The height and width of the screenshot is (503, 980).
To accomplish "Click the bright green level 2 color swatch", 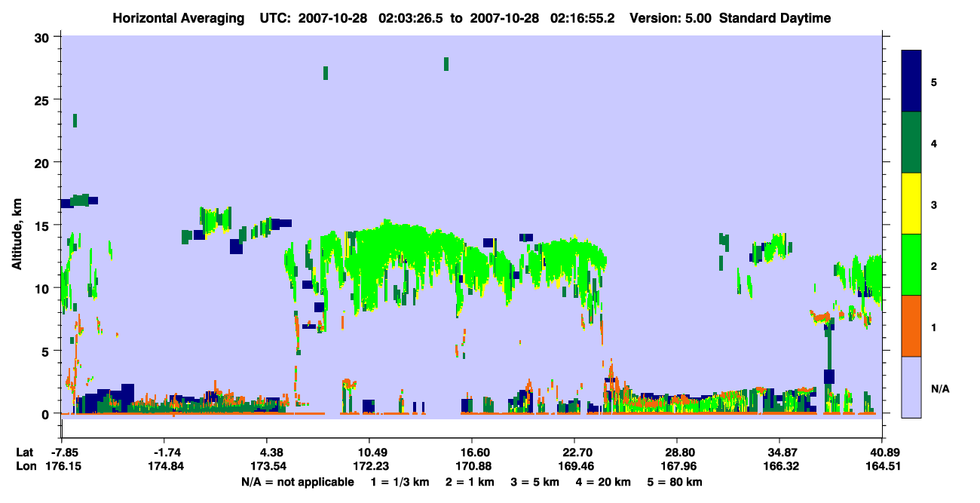I will [911, 265].
